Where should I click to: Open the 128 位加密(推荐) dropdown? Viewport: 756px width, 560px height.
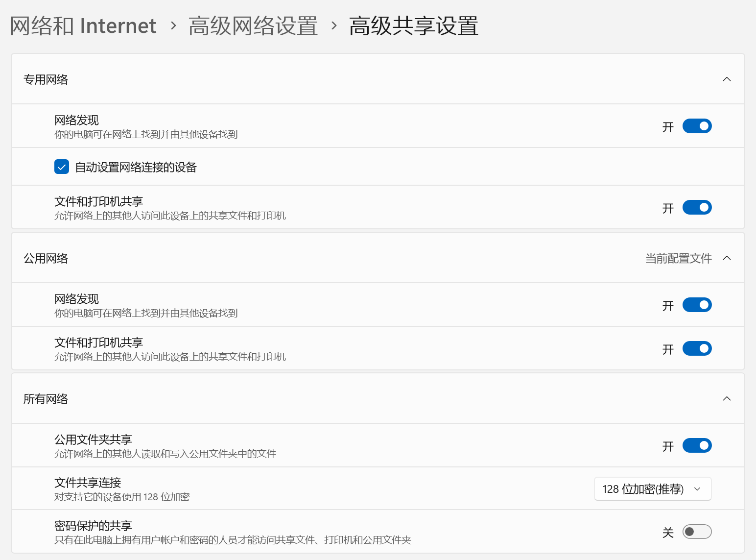coord(652,489)
